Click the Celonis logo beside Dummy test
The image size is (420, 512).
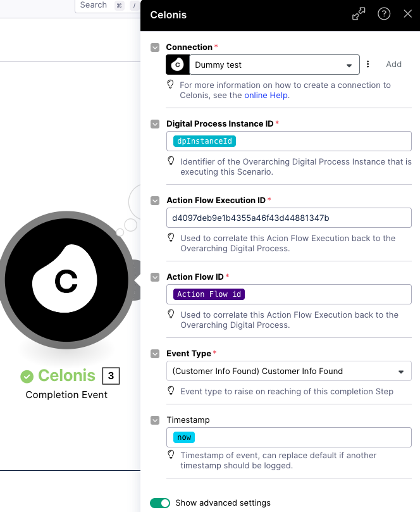coord(178,65)
